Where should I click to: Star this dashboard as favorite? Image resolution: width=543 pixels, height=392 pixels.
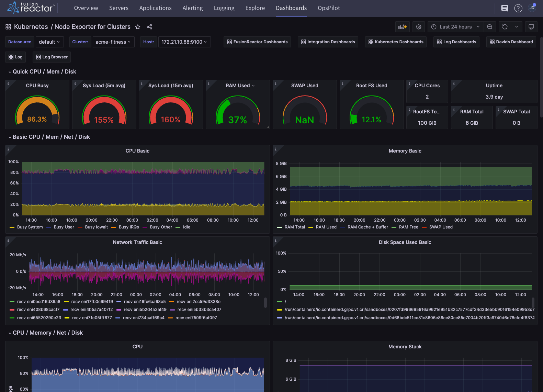(x=138, y=27)
